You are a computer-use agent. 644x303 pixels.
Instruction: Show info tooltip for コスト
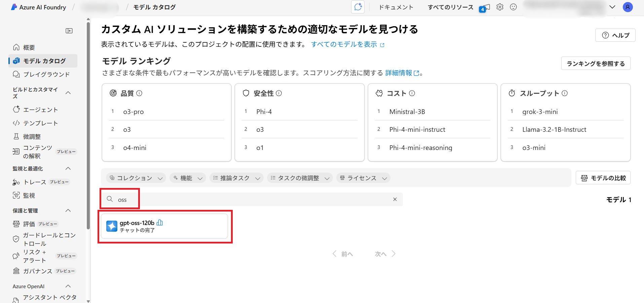point(412,93)
